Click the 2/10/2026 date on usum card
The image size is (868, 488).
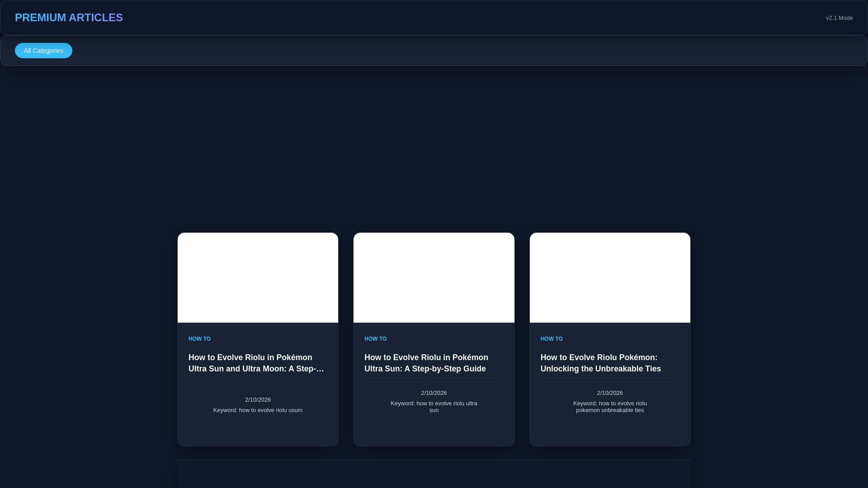coord(258,400)
